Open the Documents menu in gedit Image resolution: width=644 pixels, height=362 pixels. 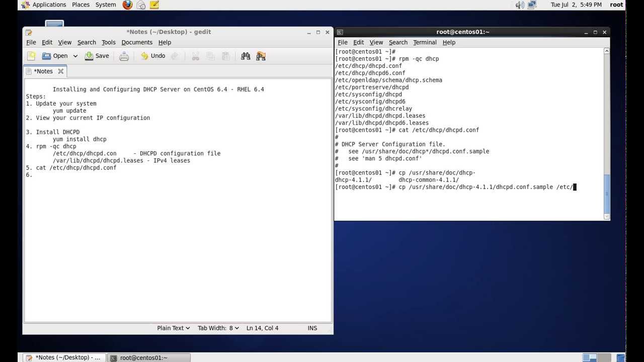click(137, 42)
